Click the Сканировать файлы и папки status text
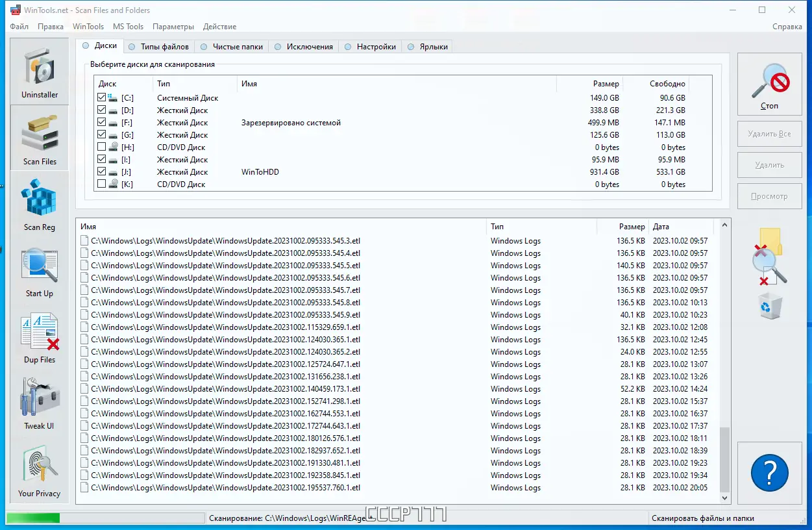Viewport: 812px width, 530px height. 703,518
